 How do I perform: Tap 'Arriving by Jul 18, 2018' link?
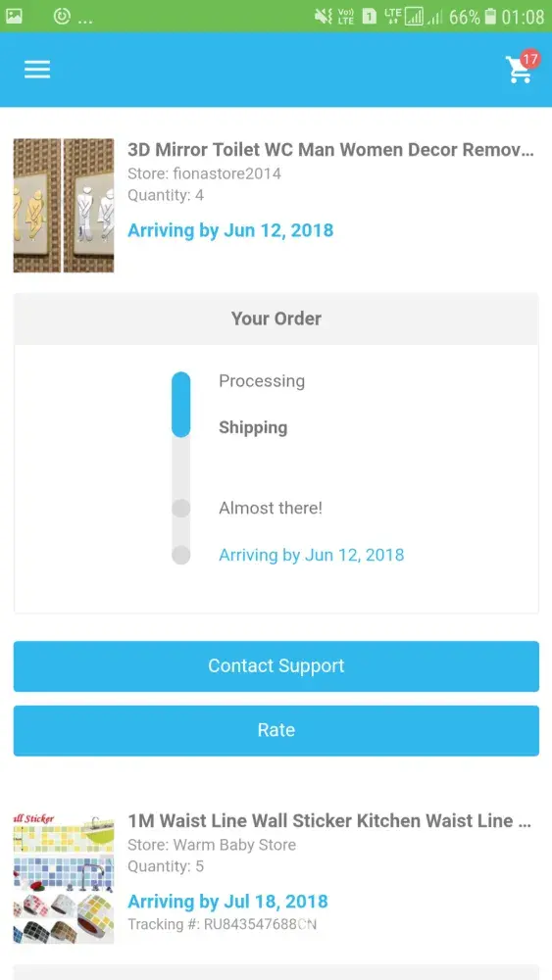[227, 902]
